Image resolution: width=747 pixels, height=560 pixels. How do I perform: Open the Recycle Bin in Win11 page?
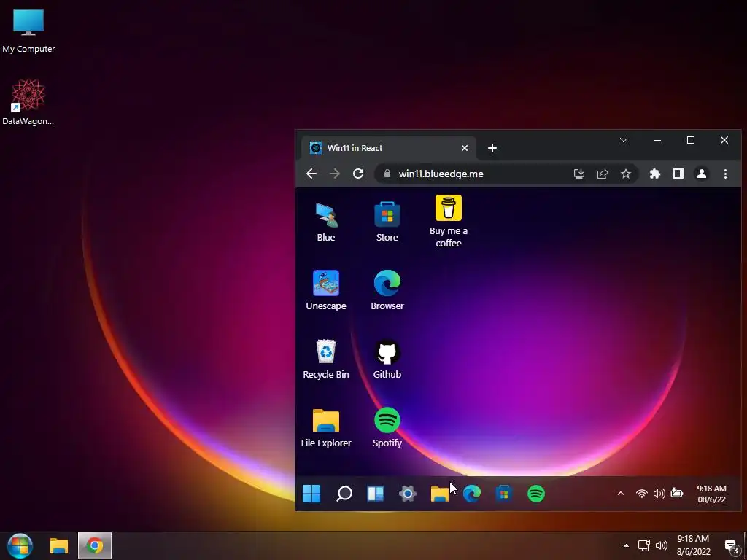(x=326, y=359)
